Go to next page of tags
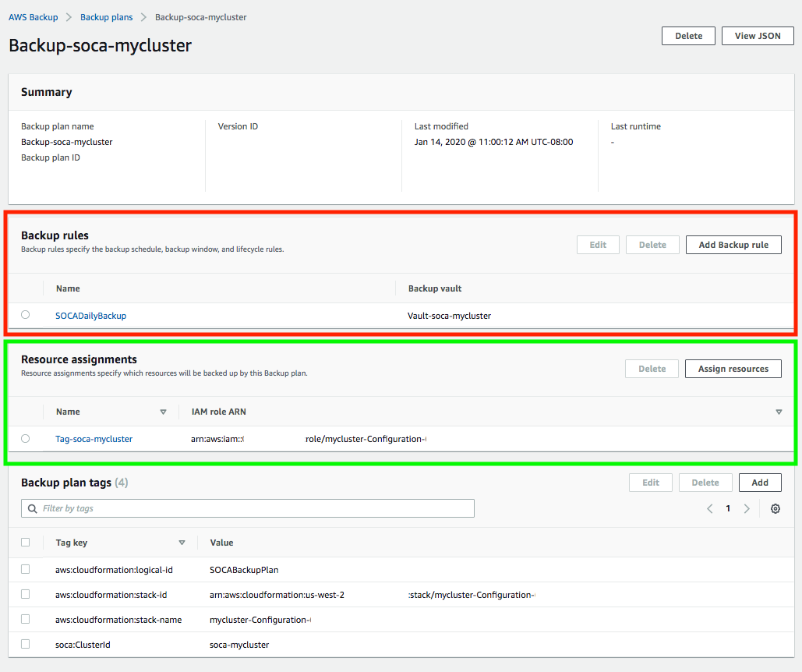This screenshot has width=802, height=672. click(x=747, y=508)
